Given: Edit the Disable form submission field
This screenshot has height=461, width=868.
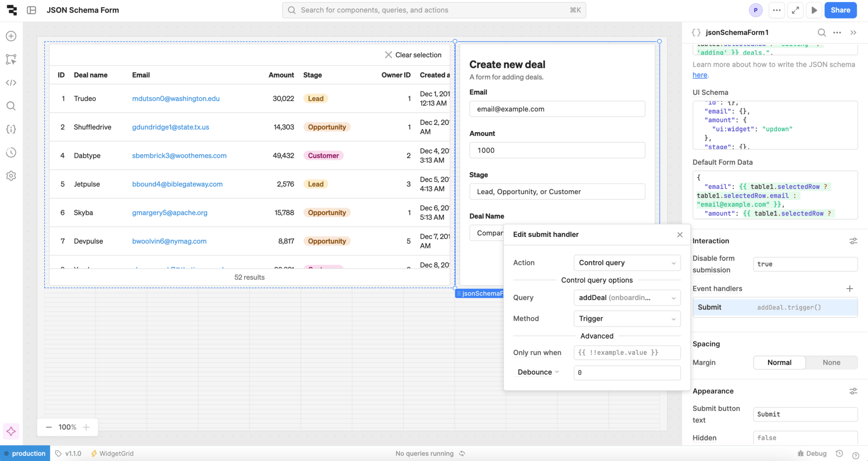Looking at the screenshot, I should pos(805,264).
